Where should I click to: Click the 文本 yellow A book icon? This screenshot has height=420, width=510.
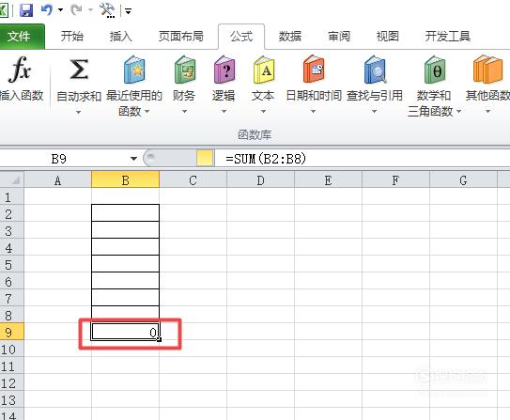(x=264, y=70)
